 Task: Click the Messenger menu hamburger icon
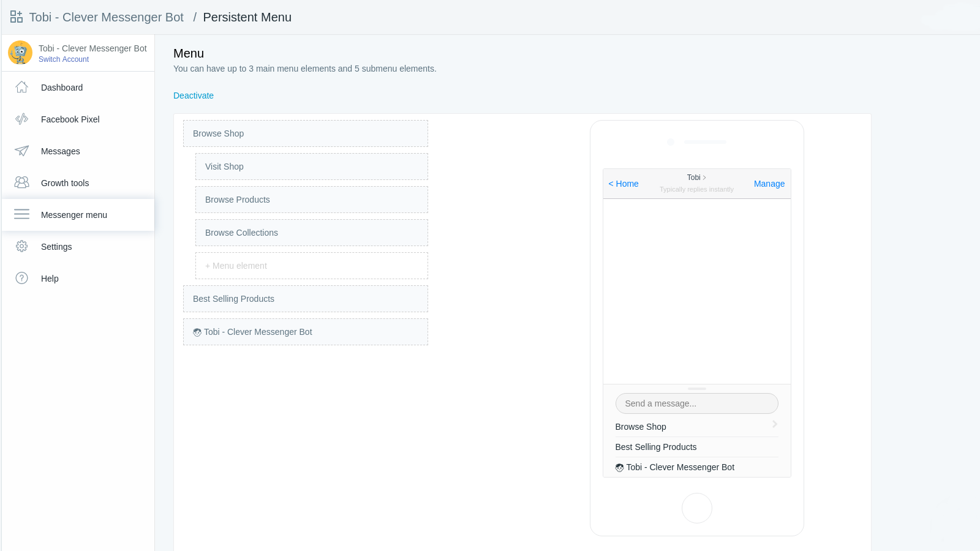21,214
